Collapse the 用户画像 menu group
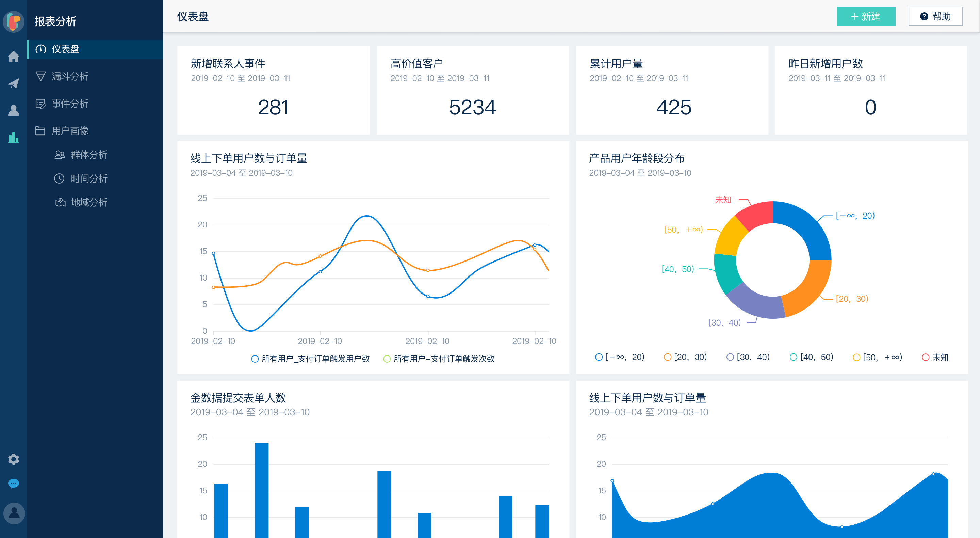Viewport: 980px width, 538px height. 95,131
